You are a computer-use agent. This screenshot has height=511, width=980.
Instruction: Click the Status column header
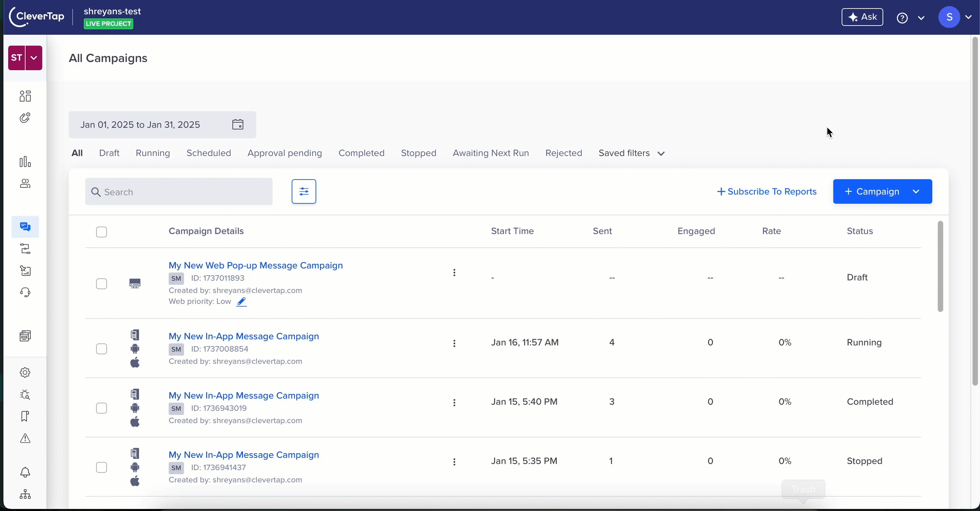pyautogui.click(x=860, y=231)
